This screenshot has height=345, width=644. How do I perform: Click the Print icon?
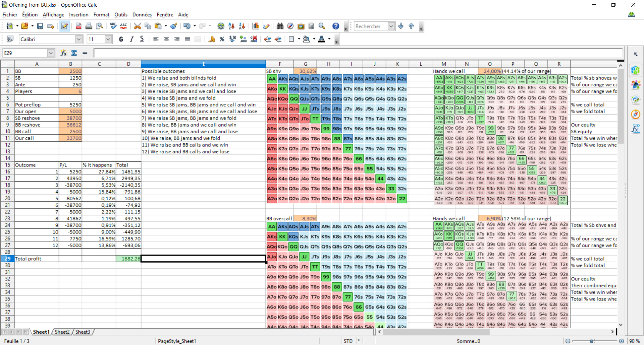[x=89, y=26]
